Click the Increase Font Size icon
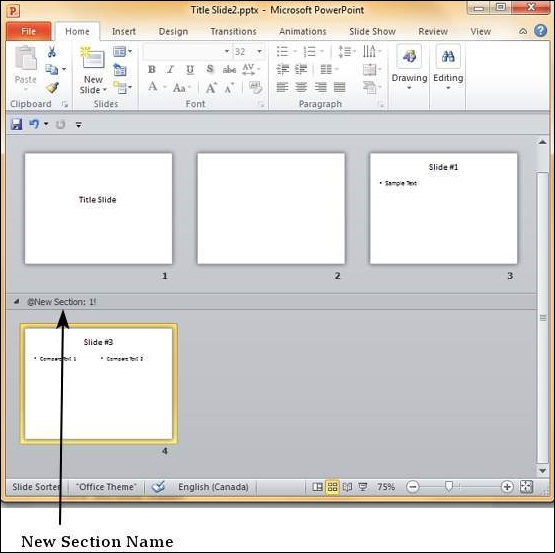Viewport: 555px width, 553px height. tap(211, 87)
